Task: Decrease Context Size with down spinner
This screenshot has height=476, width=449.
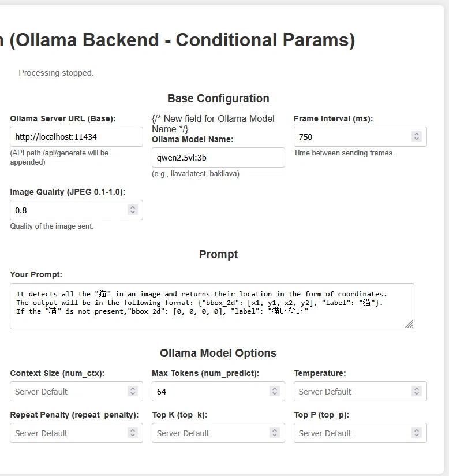Action: tap(133, 394)
